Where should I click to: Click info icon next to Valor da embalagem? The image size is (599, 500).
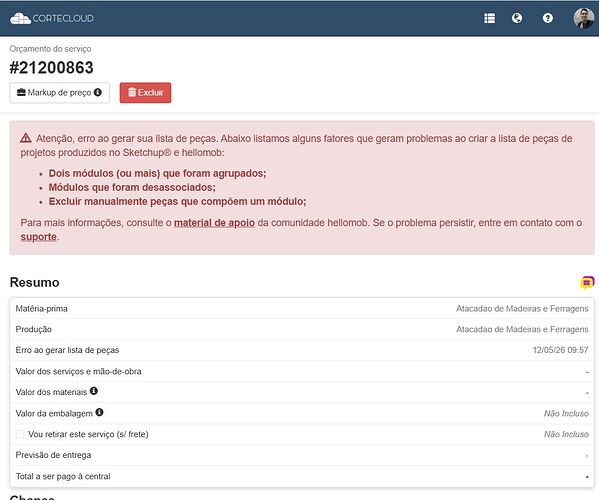(x=99, y=413)
